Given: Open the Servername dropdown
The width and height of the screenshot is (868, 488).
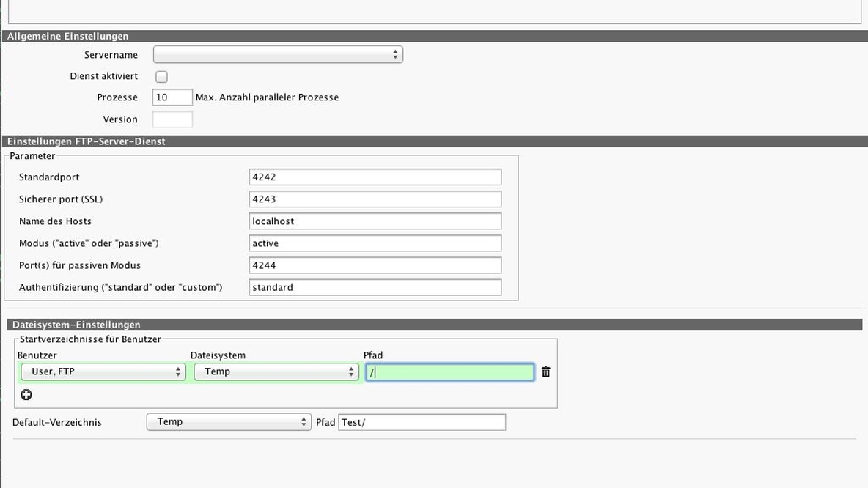Looking at the screenshot, I should coord(278,55).
